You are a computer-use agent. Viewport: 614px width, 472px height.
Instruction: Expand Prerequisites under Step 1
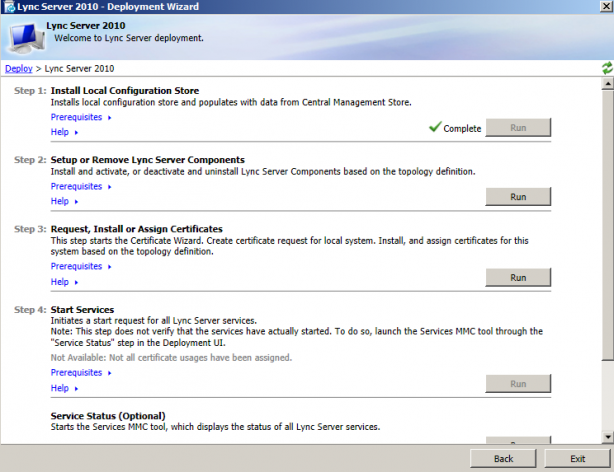coord(81,117)
